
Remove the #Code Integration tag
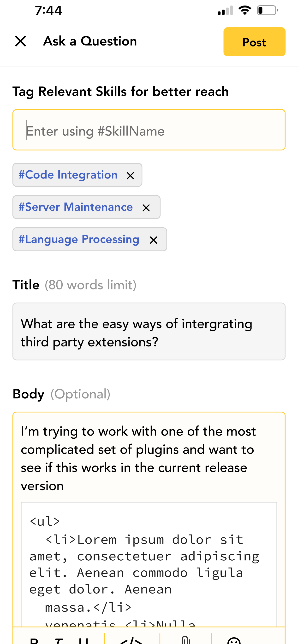pyautogui.click(x=131, y=176)
